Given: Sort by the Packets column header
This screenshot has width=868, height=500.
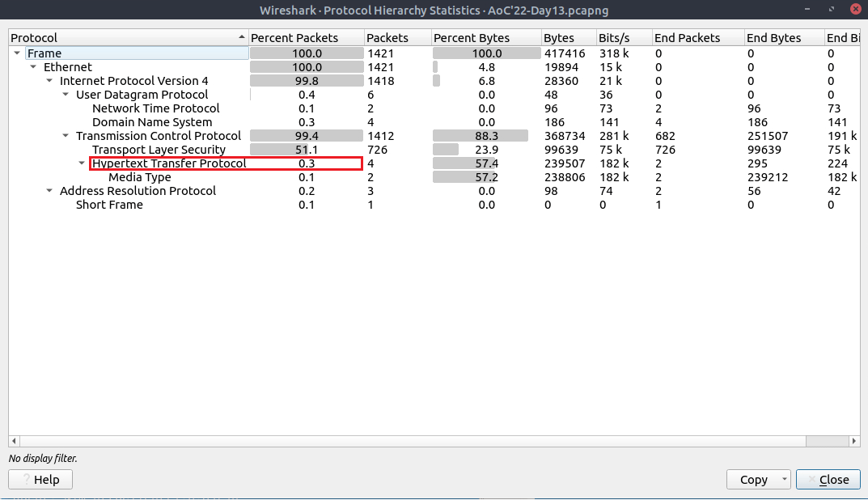Looking at the screenshot, I should tap(397, 38).
